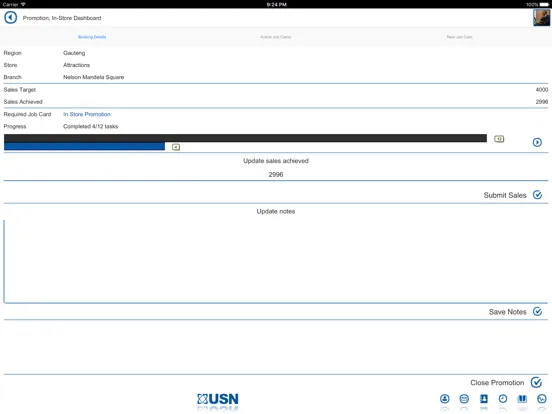
Task: Tap the Submit Sales checkmark icon
Action: tap(537, 195)
